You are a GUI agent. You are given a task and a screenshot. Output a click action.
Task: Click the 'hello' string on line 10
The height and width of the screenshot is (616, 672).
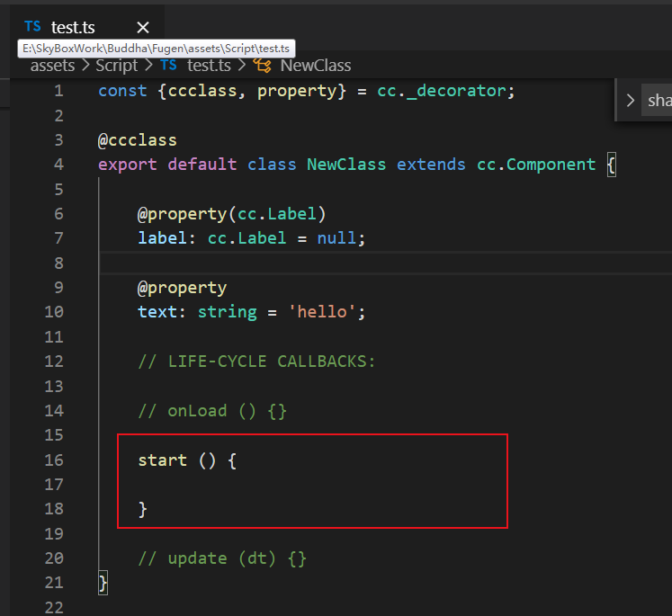[x=322, y=312]
